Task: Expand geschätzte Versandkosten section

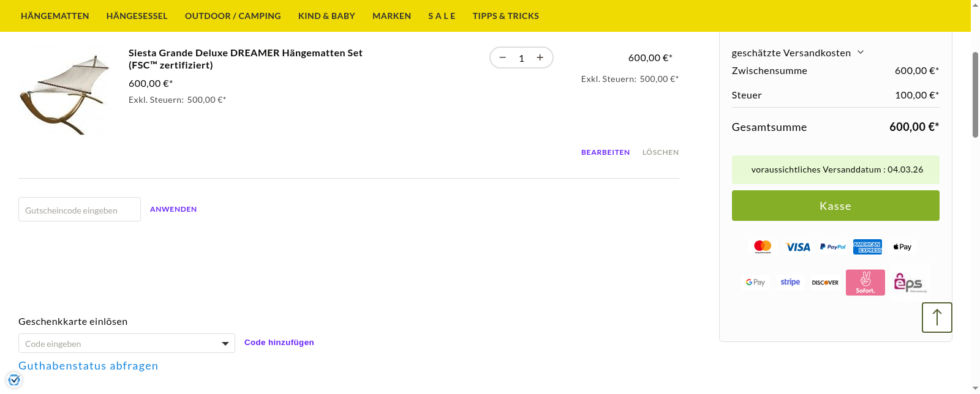Action: coord(797,53)
